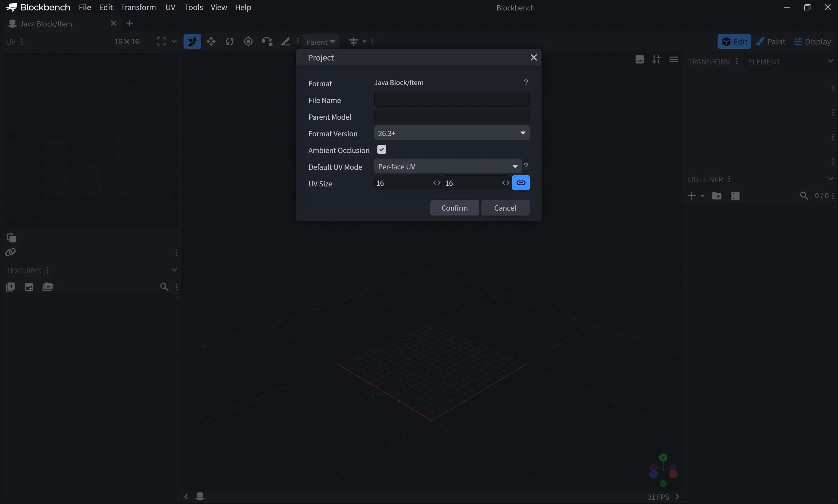Toggle the UV Size link ratio button
The height and width of the screenshot is (504, 838).
pos(521,183)
